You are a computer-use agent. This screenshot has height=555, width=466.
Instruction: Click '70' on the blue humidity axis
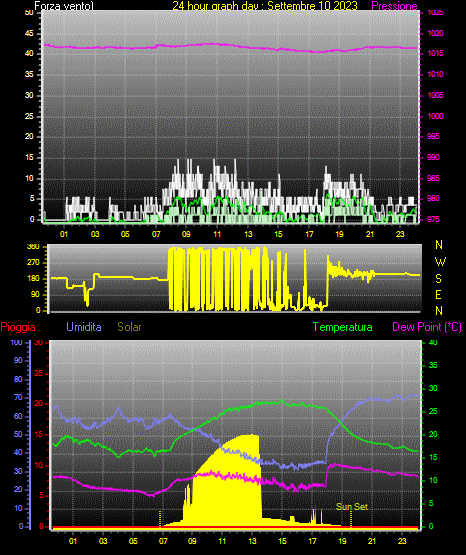click(18, 397)
